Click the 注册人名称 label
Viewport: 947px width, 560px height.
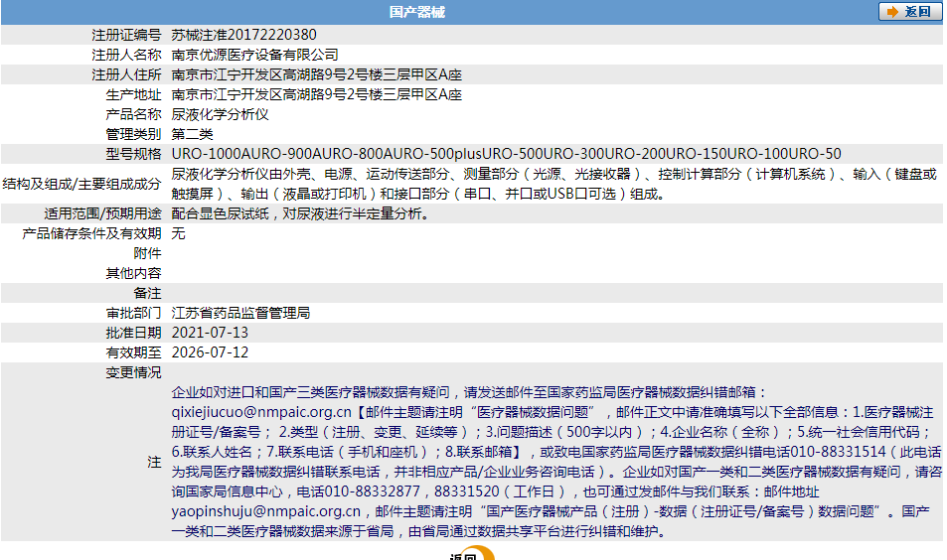click(126, 55)
